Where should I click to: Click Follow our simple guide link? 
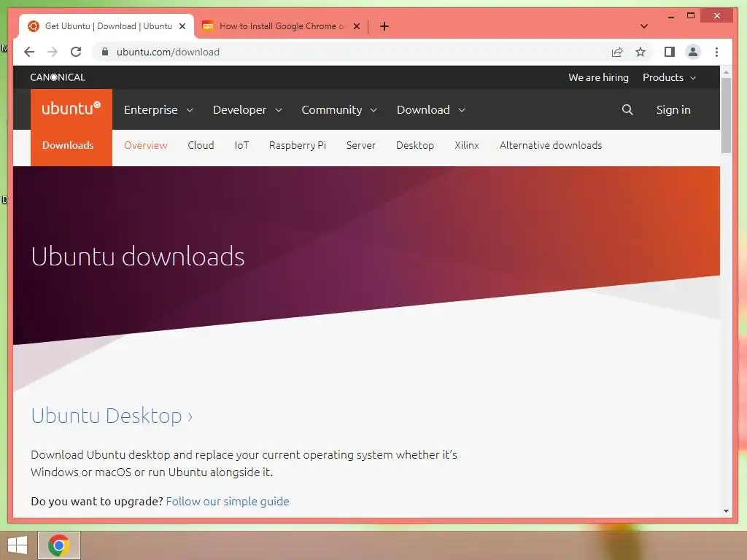point(228,502)
